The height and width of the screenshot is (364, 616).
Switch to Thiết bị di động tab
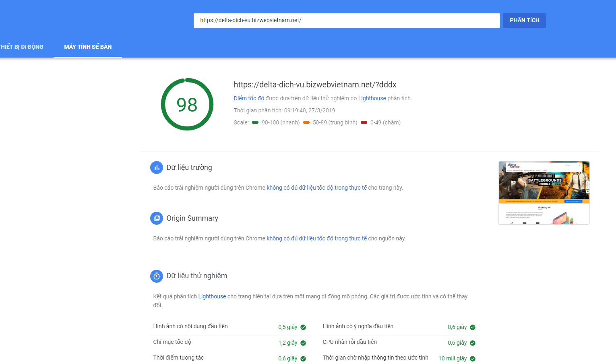[22, 47]
